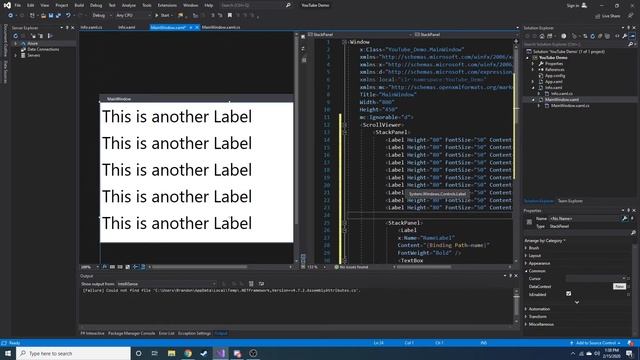640x360 pixels.
Task: Expand the References node in Solution Explorer
Action: coord(533,70)
